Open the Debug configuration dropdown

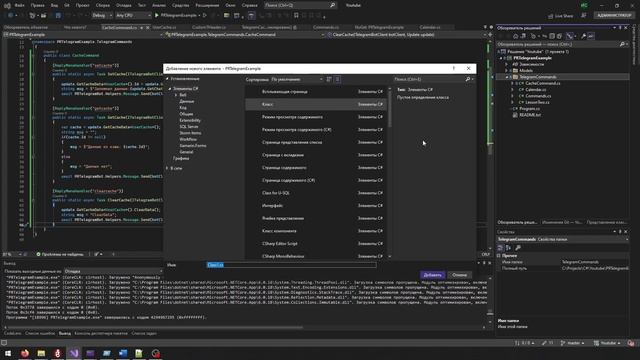(102, 16)
